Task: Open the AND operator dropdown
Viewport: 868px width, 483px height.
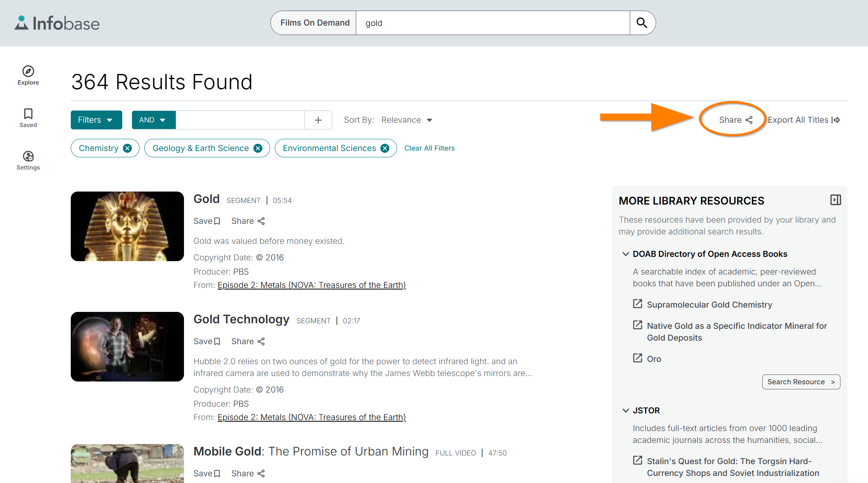Action: click(154, 120)
